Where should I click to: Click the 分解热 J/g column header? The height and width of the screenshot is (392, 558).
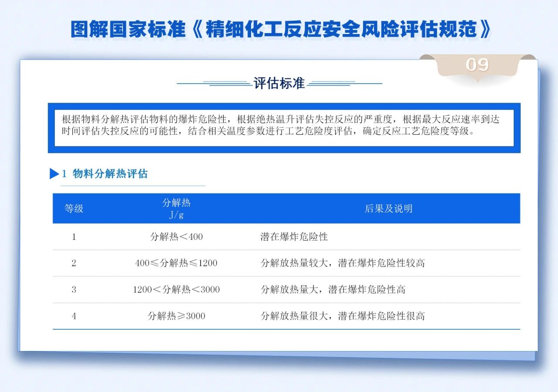(176, 208)
